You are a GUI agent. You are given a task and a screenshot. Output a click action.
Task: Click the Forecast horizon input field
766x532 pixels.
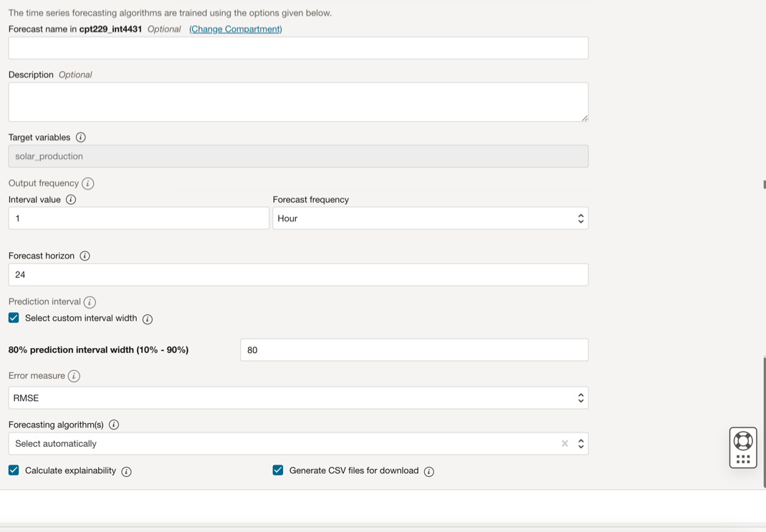298,275
